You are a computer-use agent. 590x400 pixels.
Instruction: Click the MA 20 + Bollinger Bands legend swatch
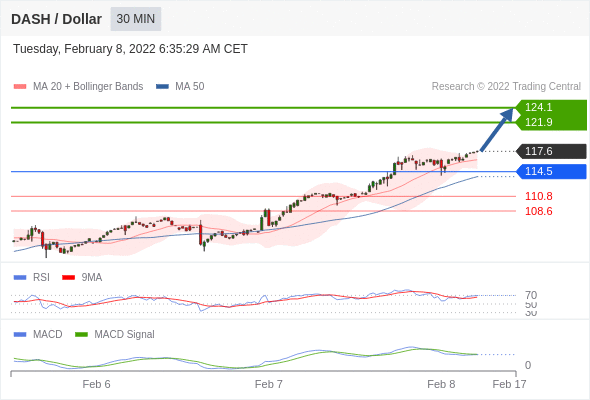click(x=20, y=87)
